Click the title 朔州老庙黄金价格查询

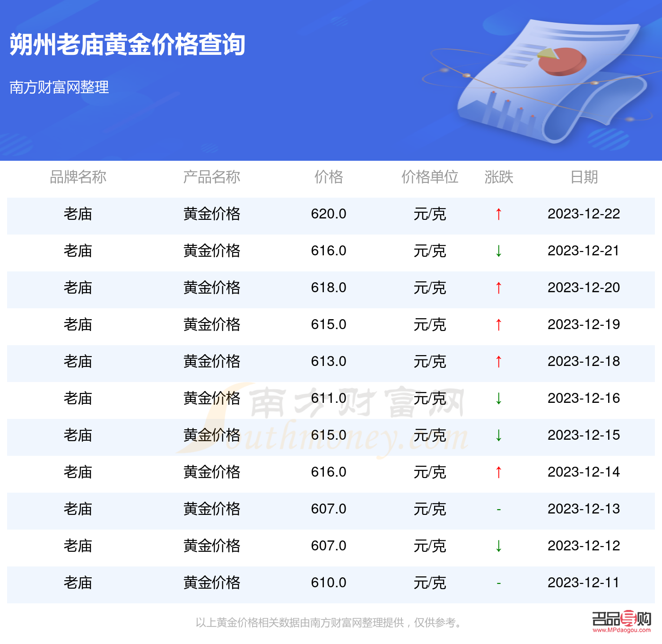pyautogui.click(x=127, y=45)
